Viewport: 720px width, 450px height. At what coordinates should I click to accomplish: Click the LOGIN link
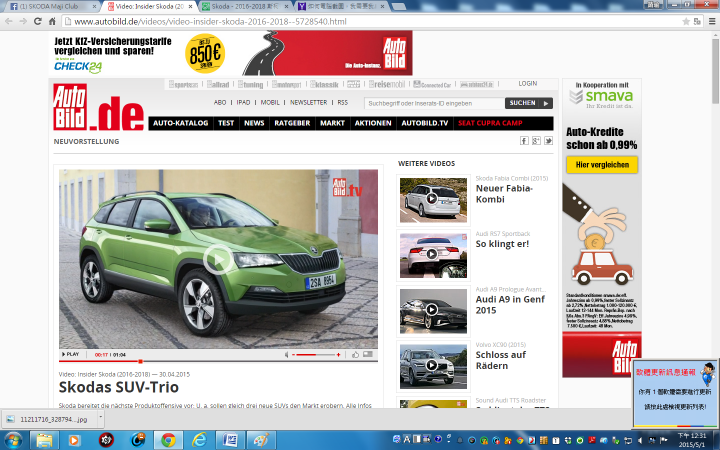(x=528, y=84)
